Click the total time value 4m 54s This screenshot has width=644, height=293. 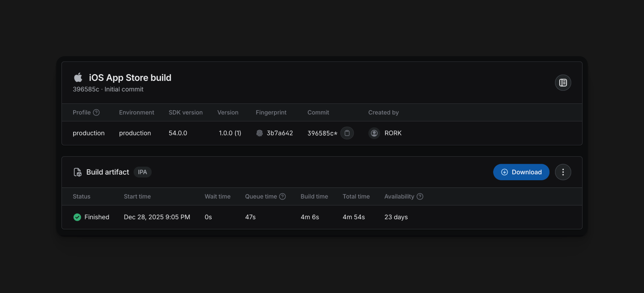point(354,217)
